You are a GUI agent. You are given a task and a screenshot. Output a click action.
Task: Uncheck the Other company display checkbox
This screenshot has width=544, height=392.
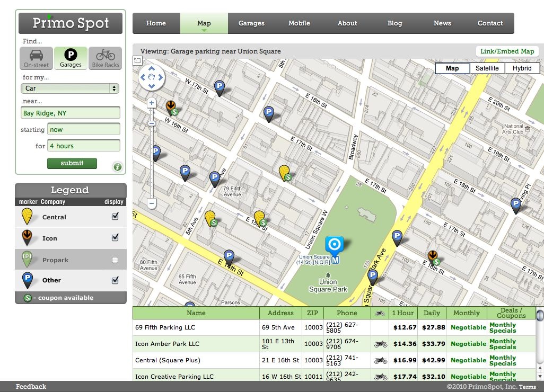point(115,280)
